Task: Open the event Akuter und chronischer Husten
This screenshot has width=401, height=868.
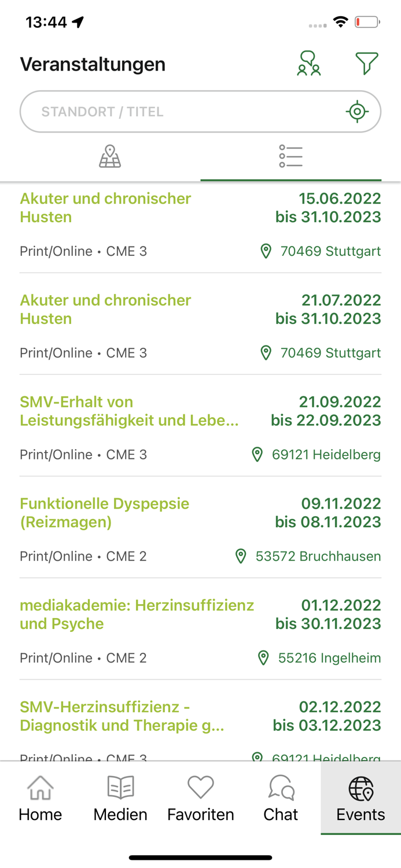Action: [x=105, y=207]
